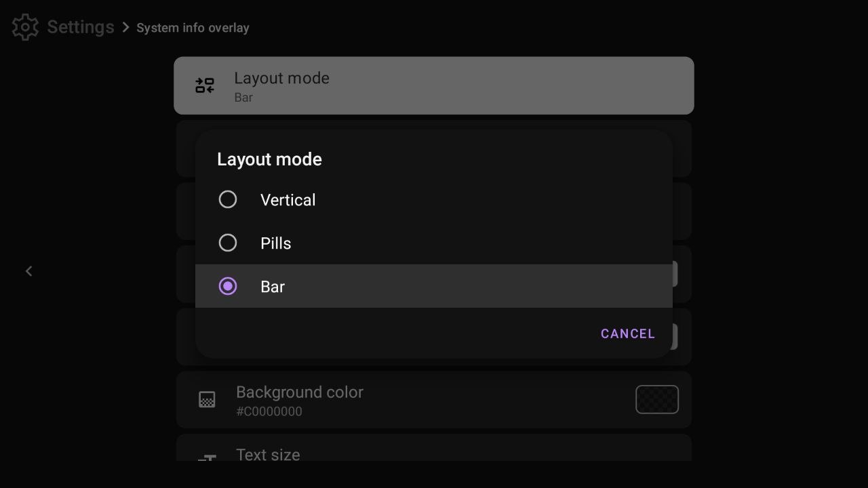Click CANCEL to dismiss the dialog
This screenshot has height=488, width=868.
627,333
